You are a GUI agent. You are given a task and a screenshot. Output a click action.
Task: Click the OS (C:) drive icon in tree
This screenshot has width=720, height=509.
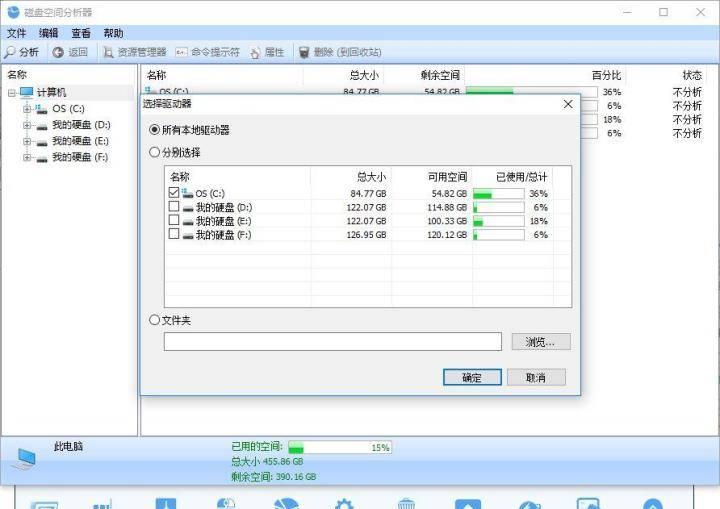coord(41,109)
